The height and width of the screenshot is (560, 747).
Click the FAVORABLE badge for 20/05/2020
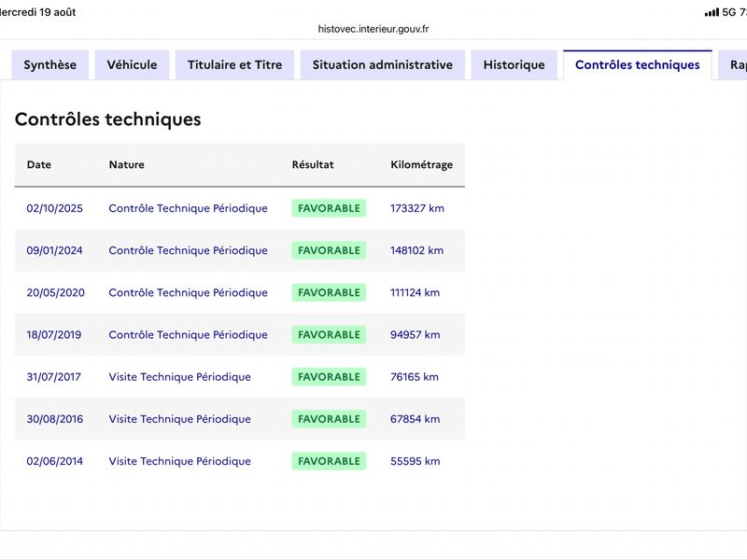point(329,293)
